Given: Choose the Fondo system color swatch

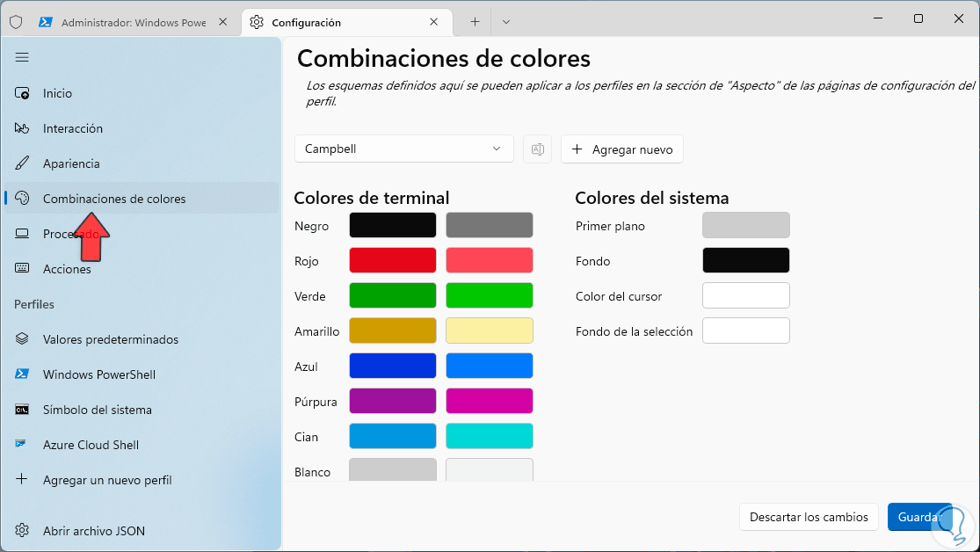Looking at the screenshot, I should [x=745, y=260].
